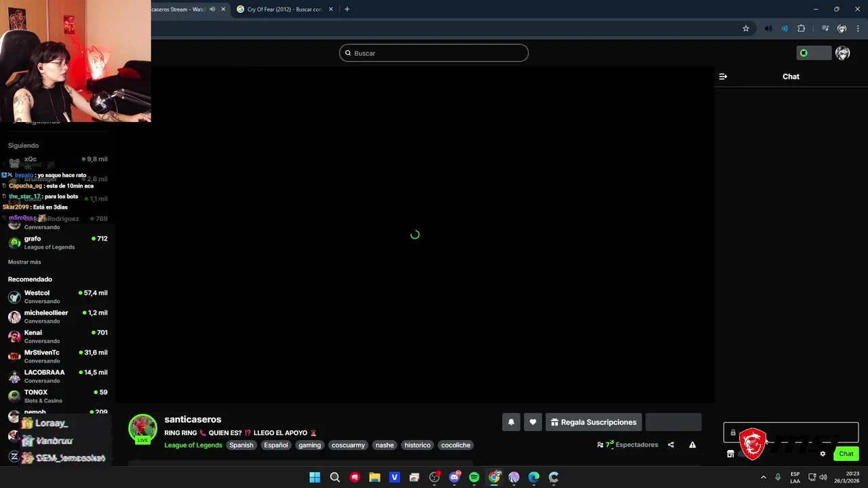Focus the Buscar search field

[x=434, y=53]
